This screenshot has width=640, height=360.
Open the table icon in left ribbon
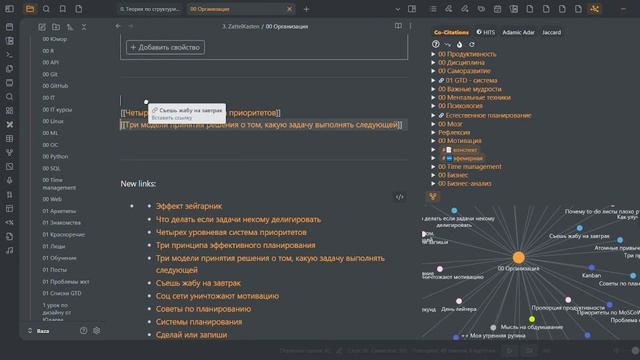click(x=9, y=139)
